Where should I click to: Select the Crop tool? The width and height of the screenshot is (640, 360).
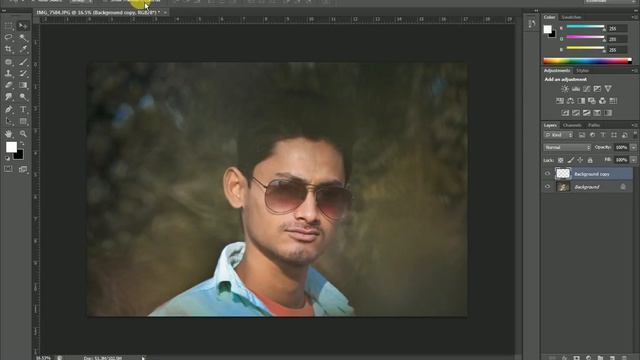9,49
